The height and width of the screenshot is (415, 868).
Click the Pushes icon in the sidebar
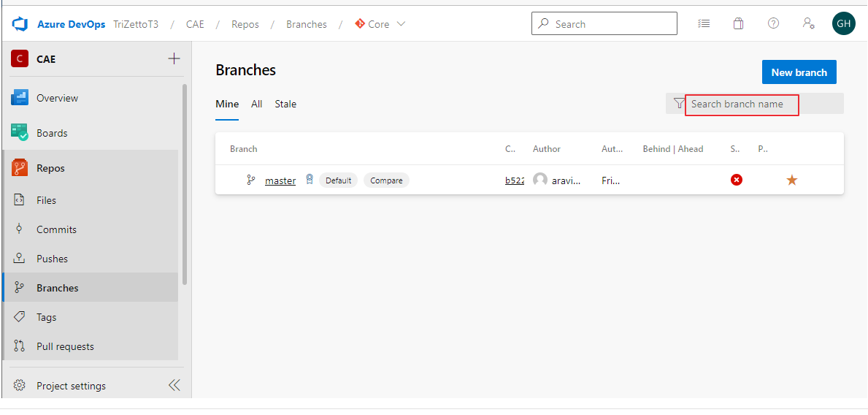tap(20, 258)
